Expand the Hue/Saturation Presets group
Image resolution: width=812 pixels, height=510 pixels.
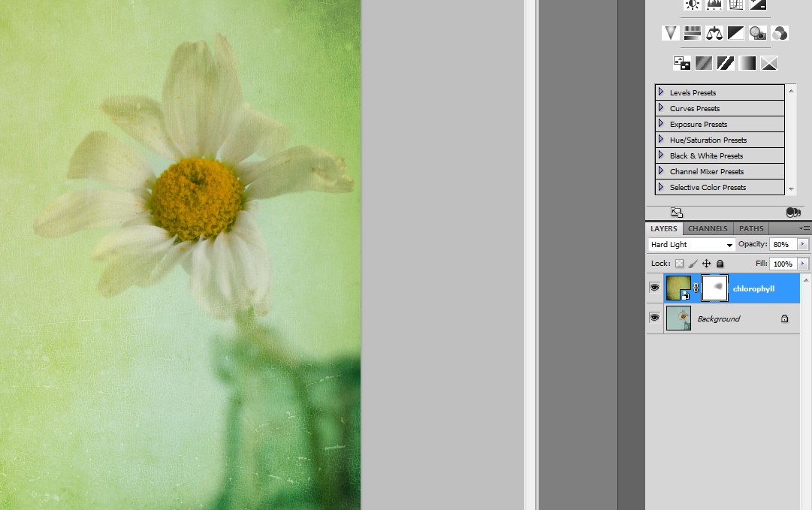[660, 140]
